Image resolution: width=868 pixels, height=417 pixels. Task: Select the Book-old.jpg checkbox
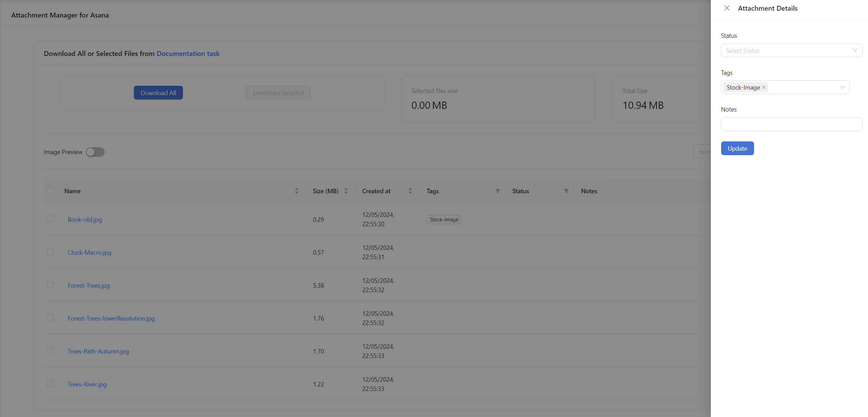coord(50,219)
